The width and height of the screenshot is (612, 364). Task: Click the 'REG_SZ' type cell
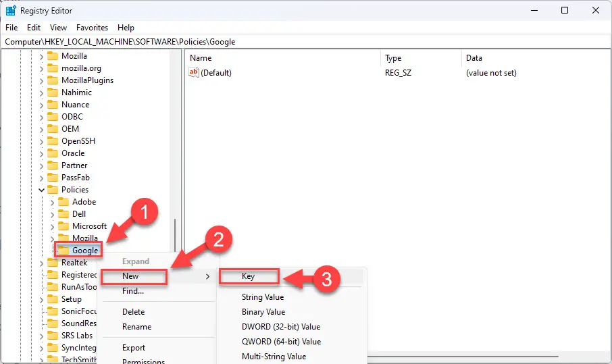(x=398, y=72)
